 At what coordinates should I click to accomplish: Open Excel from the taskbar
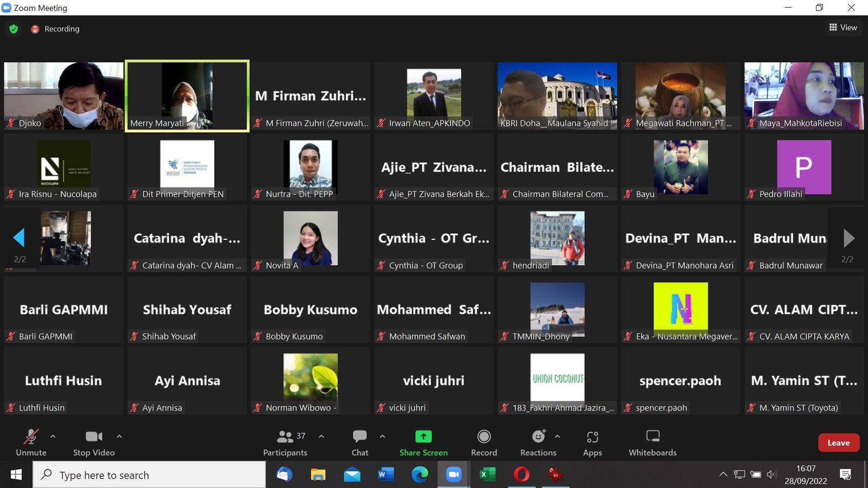(488, 475)
